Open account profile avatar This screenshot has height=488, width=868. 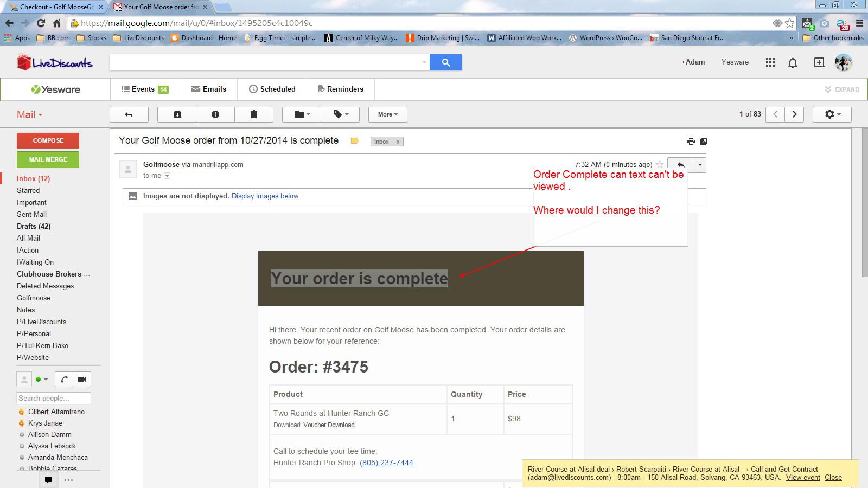pos(843,62)
